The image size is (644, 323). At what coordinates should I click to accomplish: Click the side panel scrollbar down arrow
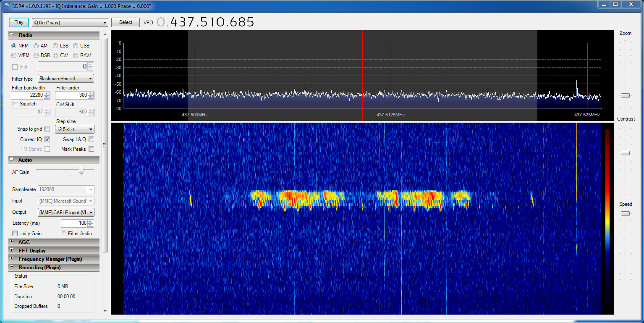pyautogui.click(x=105, y=311)
